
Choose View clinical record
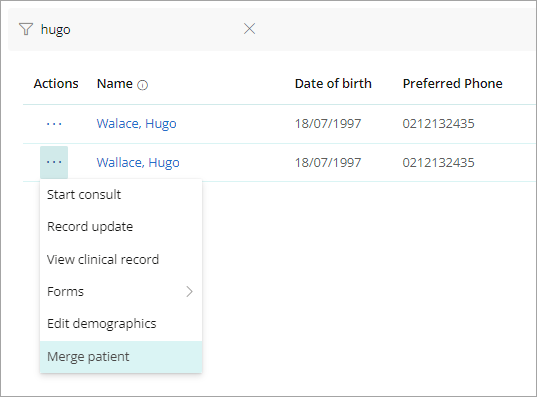[121, 259]
